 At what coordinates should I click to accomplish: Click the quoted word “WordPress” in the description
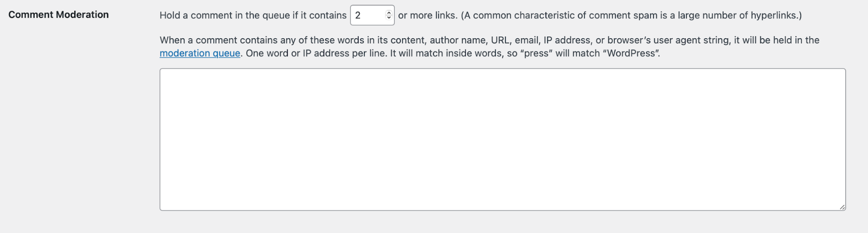(x=630, y=53)
